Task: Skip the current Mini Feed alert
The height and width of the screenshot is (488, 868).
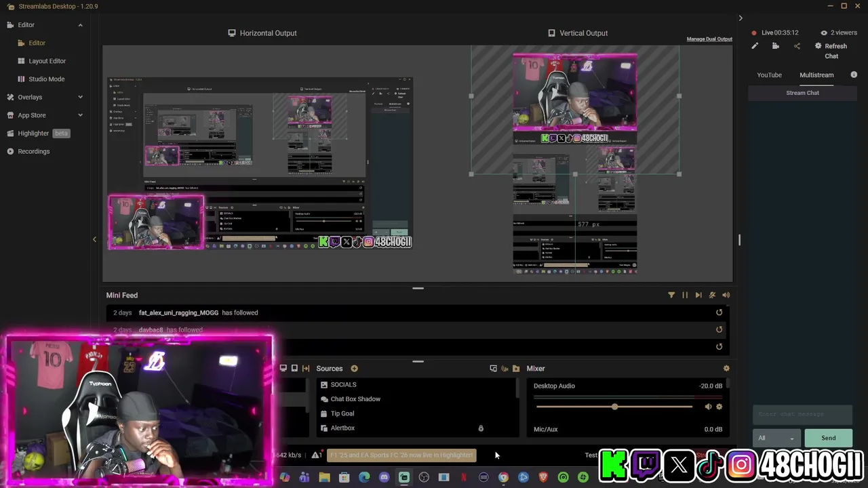Action: click(698, 295)
